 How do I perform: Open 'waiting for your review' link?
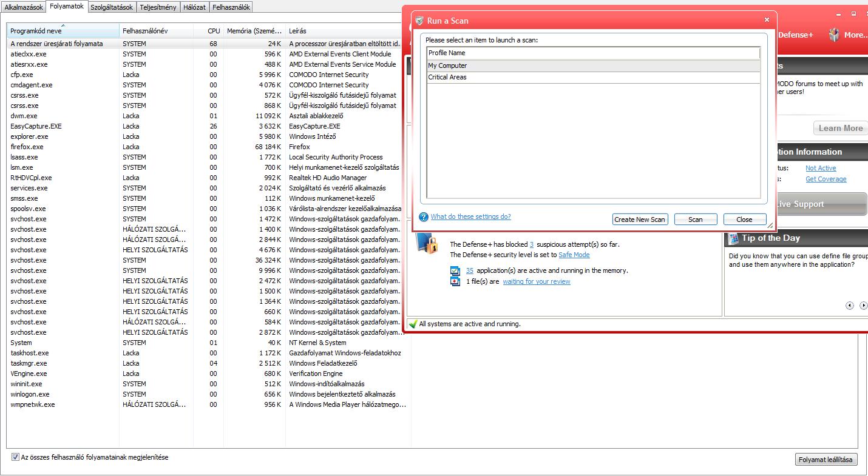click(x=537, y=281)
